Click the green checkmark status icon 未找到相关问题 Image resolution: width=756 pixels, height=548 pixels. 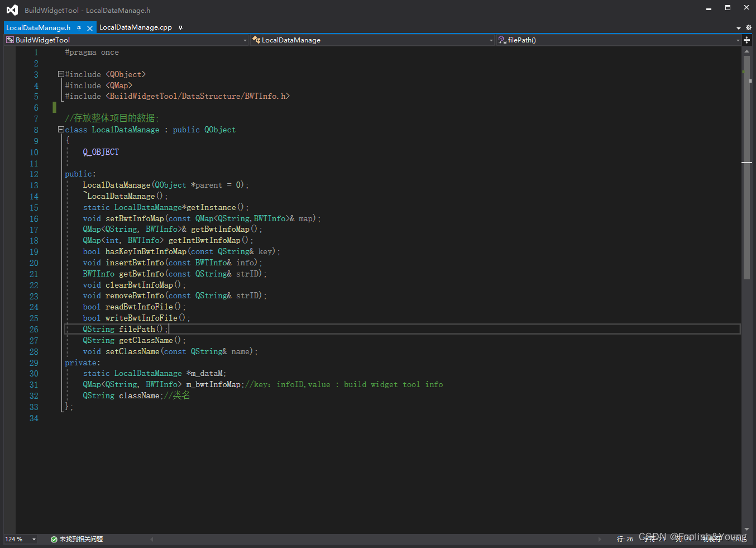[54, 539]
